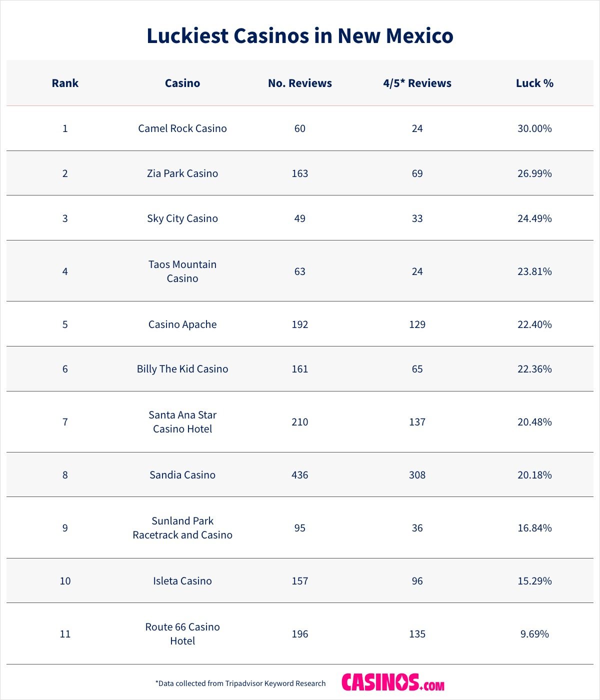Select Sunland Park Racetrack and Casino

click(182, 528)
